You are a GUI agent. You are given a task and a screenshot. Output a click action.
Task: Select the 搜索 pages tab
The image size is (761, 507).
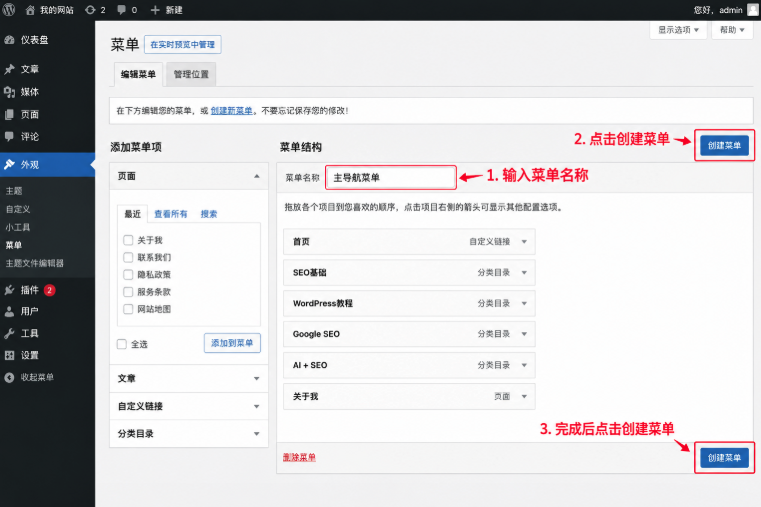click(x=209, y=214)
